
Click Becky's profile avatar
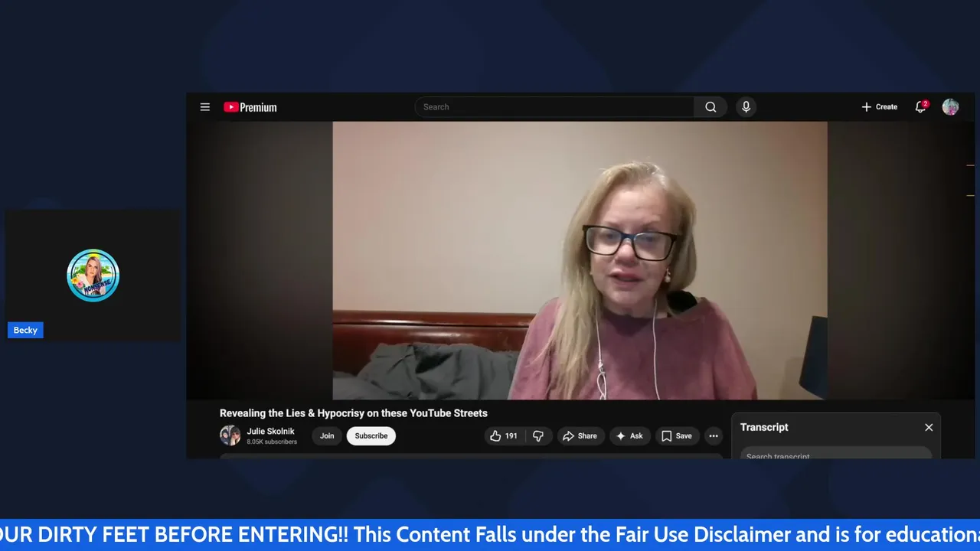pos(93,275)
